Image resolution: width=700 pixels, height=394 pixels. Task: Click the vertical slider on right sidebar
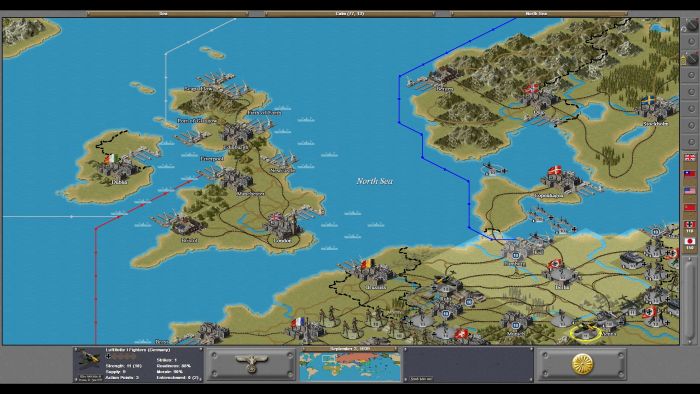click(x=691, y=303)
